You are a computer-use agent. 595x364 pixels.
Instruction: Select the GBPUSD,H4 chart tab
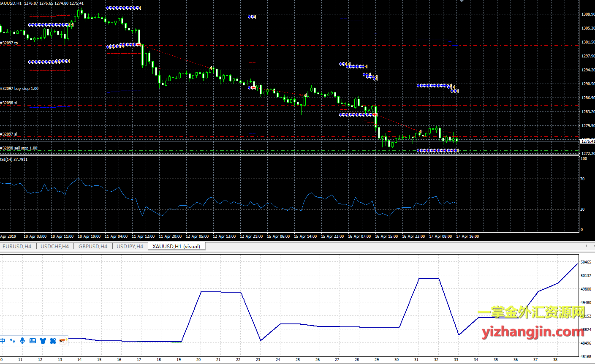pyautogui.click(x=93, y=246)
